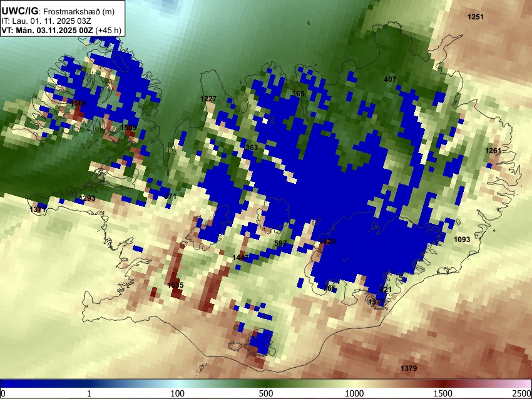
Task: Click the map value 365
Action: [298, 94]
